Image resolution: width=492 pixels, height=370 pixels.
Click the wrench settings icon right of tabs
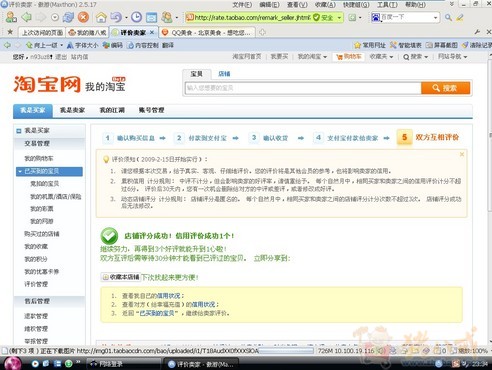[477, 32]
